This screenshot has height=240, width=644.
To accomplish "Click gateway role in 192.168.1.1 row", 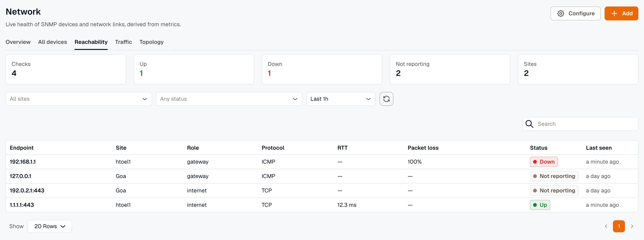I will (x=197, y=162).
